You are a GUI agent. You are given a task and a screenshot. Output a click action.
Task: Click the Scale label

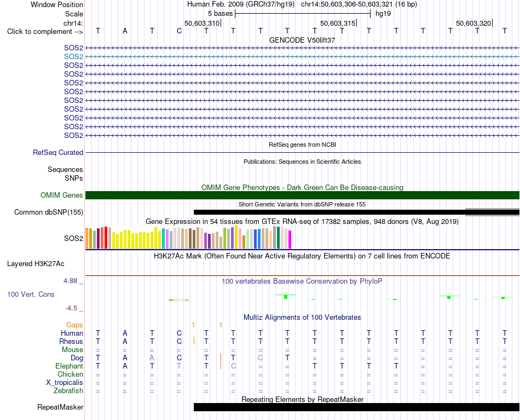click(x=74, y=14)
